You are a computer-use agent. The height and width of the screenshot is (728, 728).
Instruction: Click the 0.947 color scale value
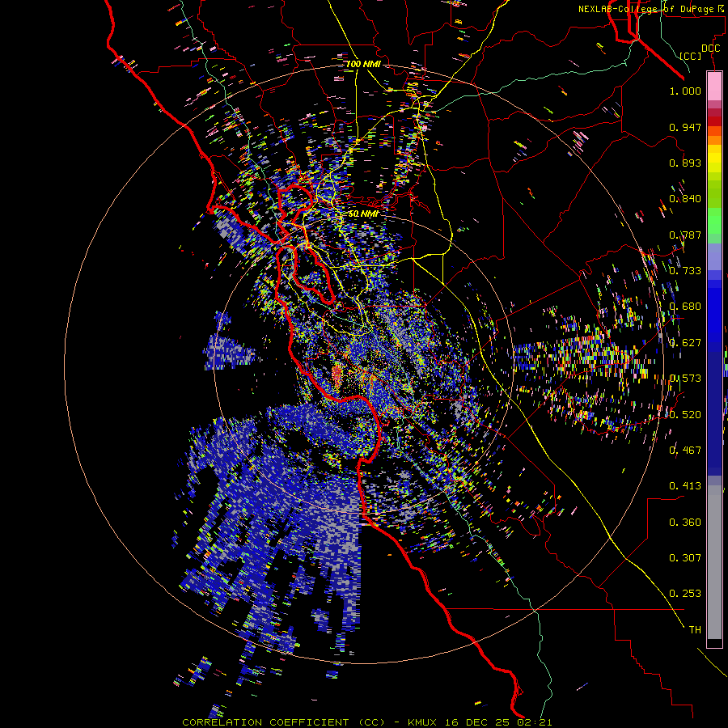(x=685, y=127)
